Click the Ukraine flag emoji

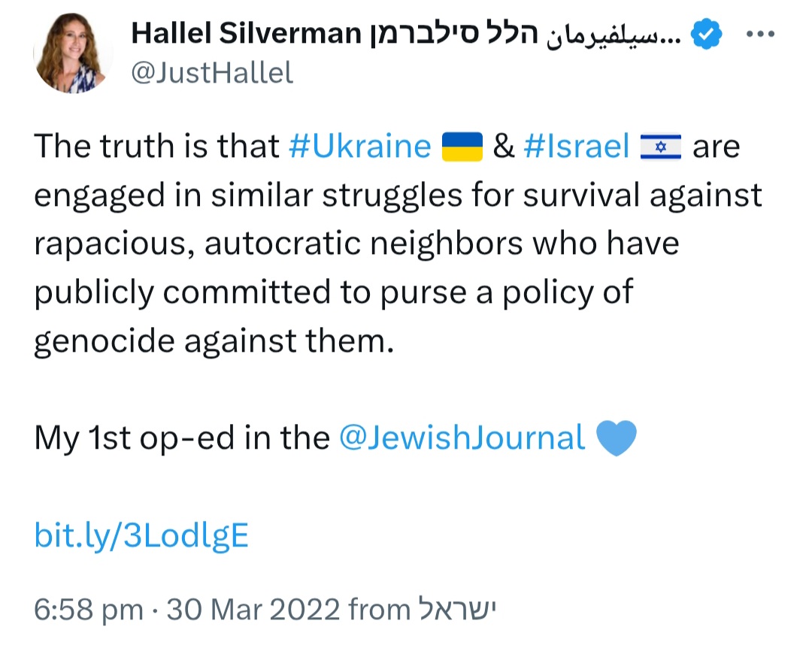(462, 146)
